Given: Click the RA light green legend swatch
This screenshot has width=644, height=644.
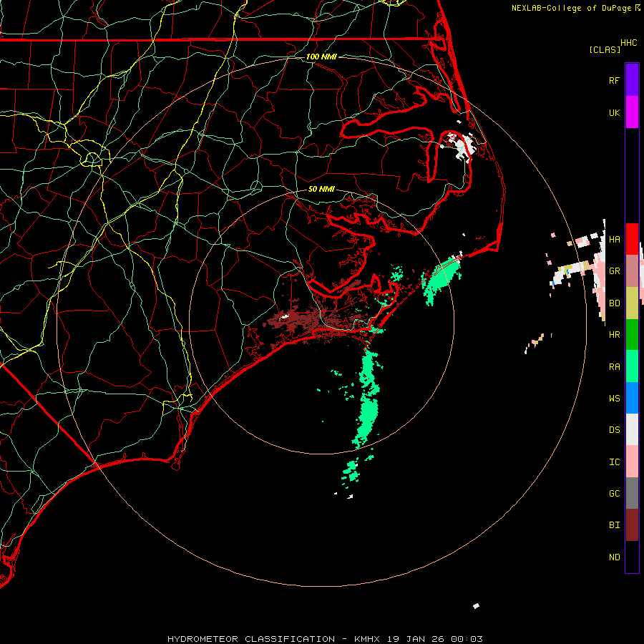Looking at the screenshot, I should [632, 366].
